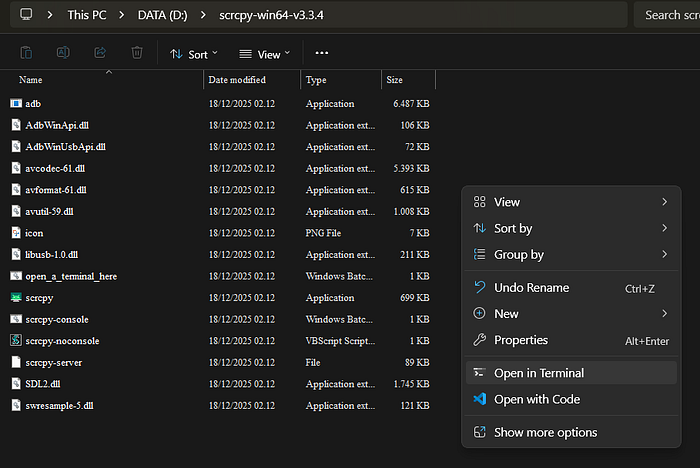Viewport: 700px width, 468px height.
Task: Click the scrcpy-server blank file icon
Action: coord(16,362)
